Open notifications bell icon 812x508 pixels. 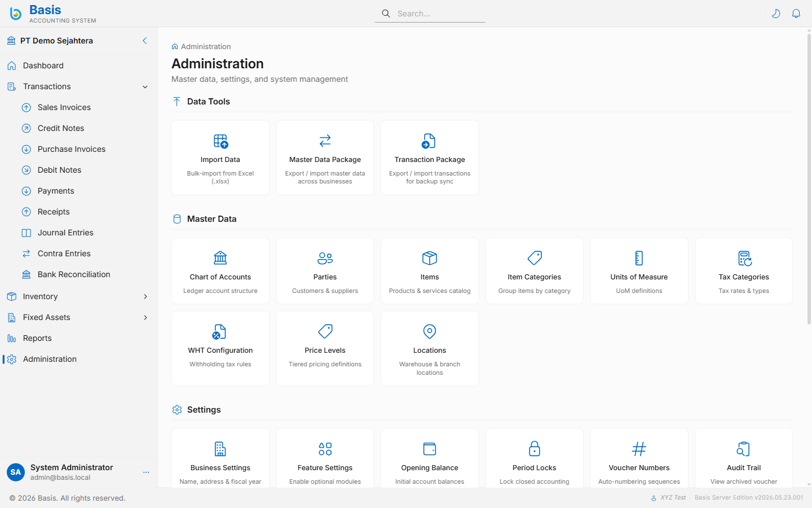pos(796,14)
